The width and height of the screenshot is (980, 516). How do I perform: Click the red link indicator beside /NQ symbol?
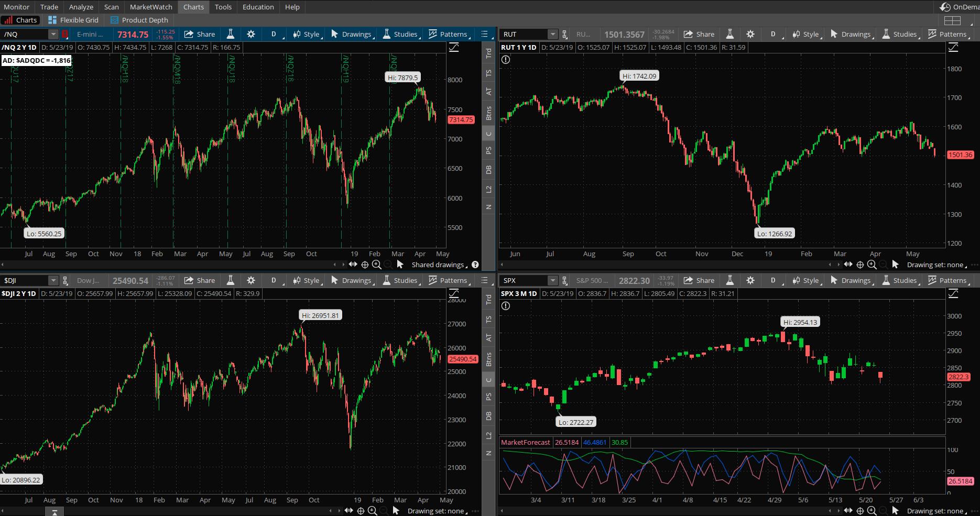[65, 34]
